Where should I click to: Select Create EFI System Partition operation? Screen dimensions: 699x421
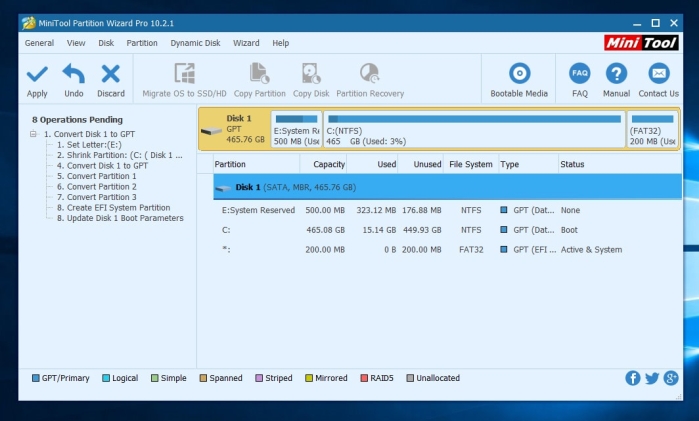113,207
